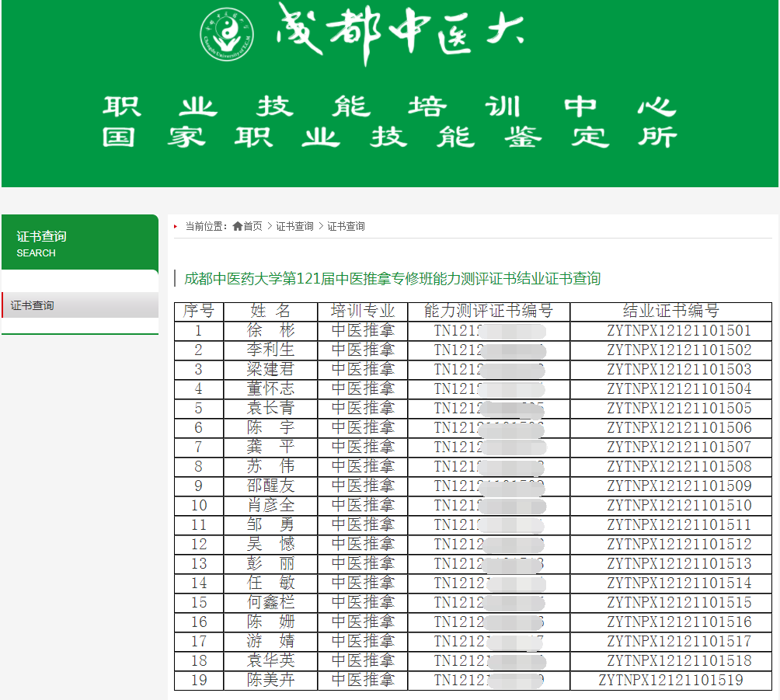Open 首页 breadcrumb link
The width and height of the screenshot is (780, 700).
point(252,226)
